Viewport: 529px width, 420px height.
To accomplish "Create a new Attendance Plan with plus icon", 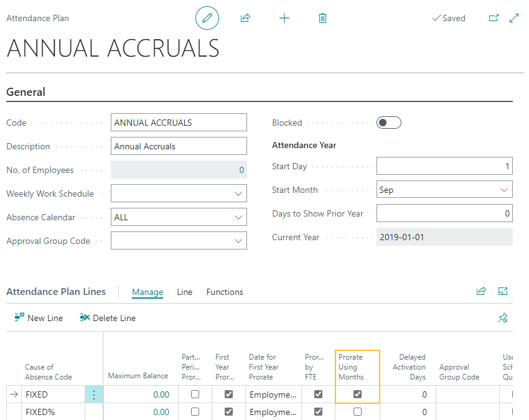I will [x=284, y=18].
